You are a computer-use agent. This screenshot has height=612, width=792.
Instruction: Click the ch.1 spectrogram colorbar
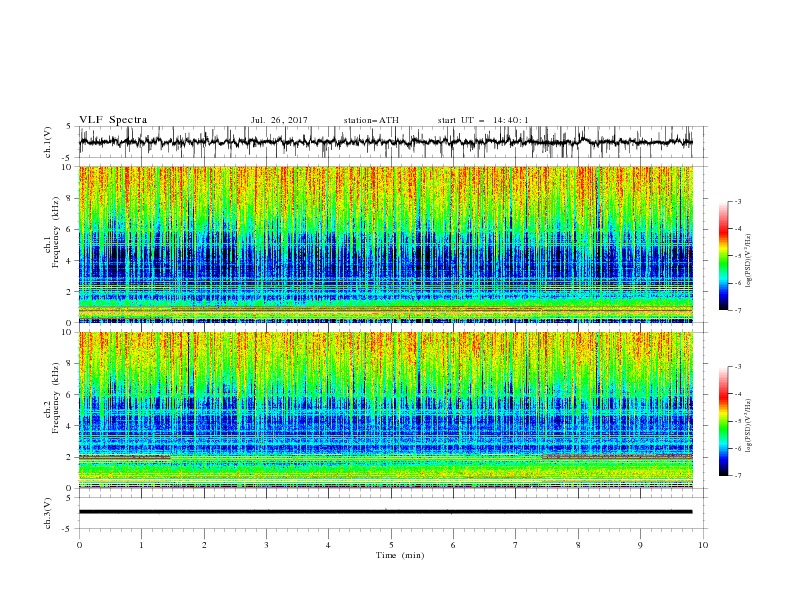point(724,256)
